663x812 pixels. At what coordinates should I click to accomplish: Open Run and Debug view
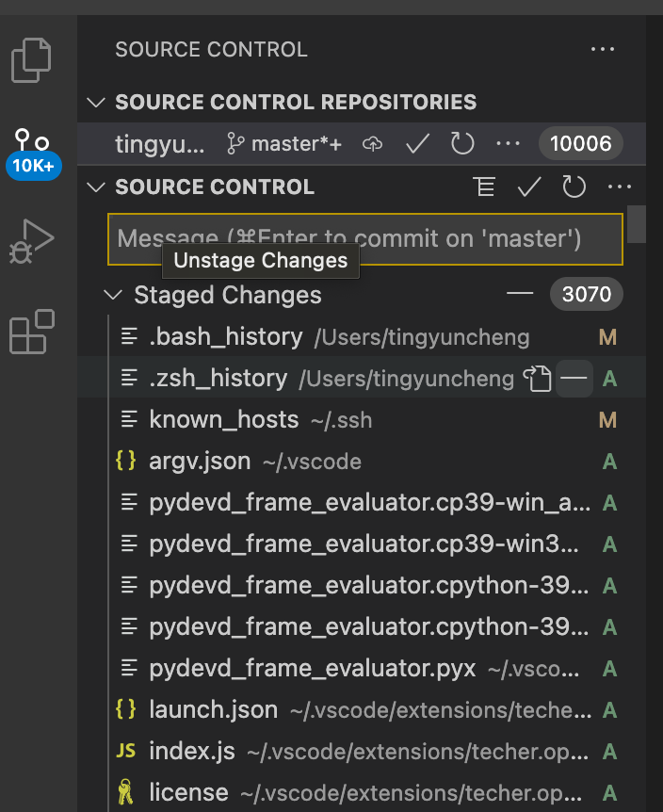point(32,239)
